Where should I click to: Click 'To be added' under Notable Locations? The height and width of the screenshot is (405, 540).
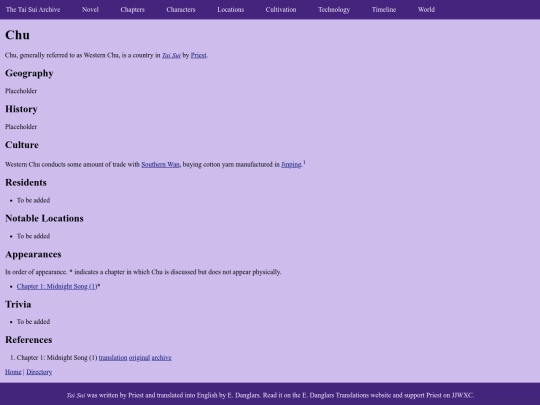[33, 236]
